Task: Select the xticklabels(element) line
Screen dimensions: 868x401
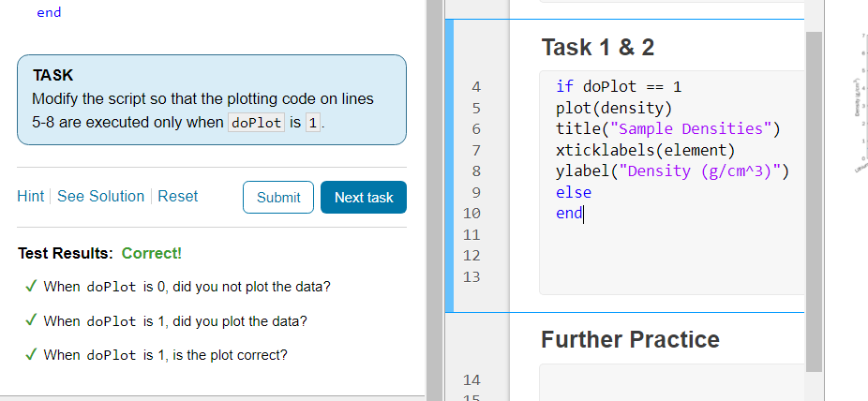Action: [x=646, y=150]
